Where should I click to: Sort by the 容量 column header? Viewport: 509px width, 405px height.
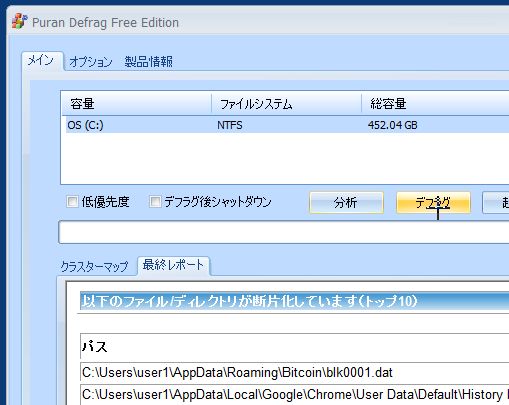point(137,104)
